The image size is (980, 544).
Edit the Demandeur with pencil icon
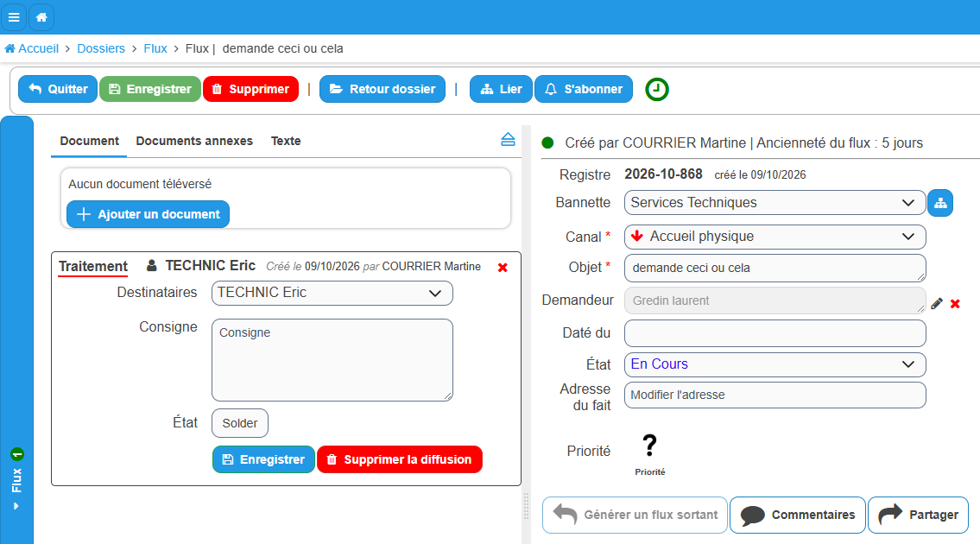(936, 304)
